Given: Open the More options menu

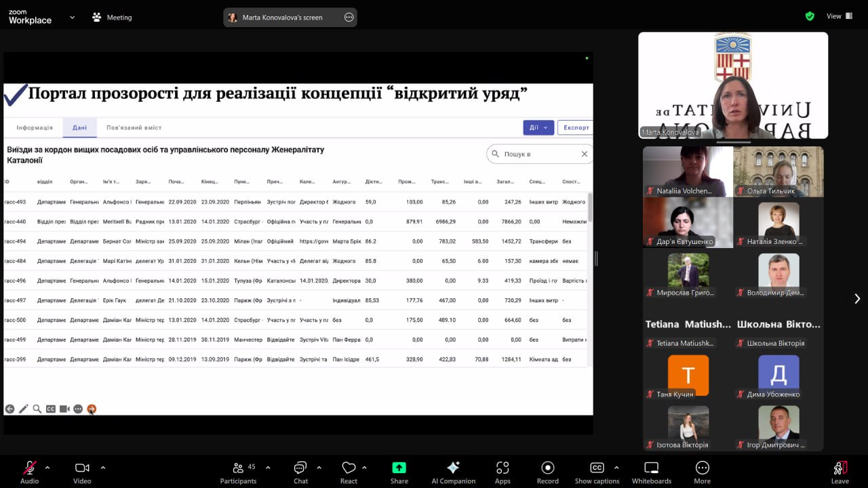Looking at the screenshot, I should click(702, 472).
